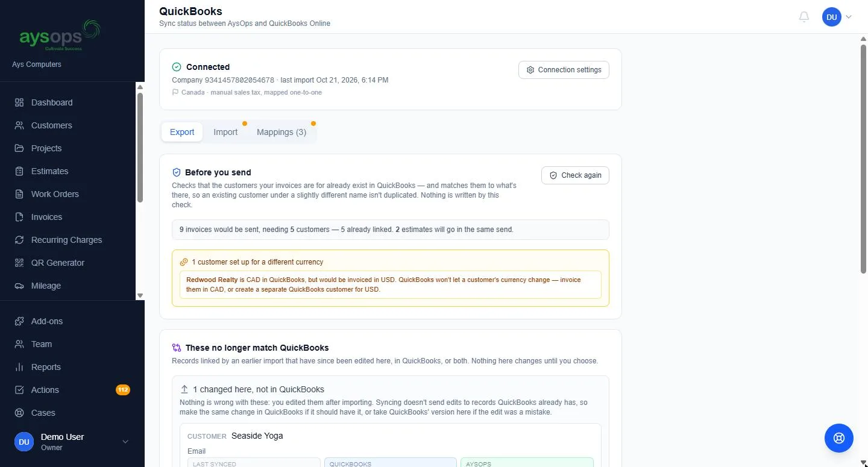This screenshot has width=868, height=467.
Task: Click the 'Canada · manual sales tax' note
Action: 251,93
